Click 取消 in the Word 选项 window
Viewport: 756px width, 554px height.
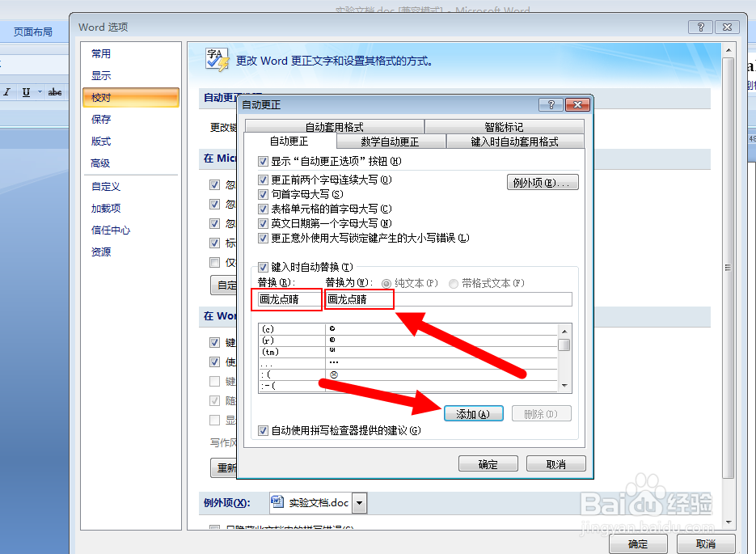[x=706, y=543]
